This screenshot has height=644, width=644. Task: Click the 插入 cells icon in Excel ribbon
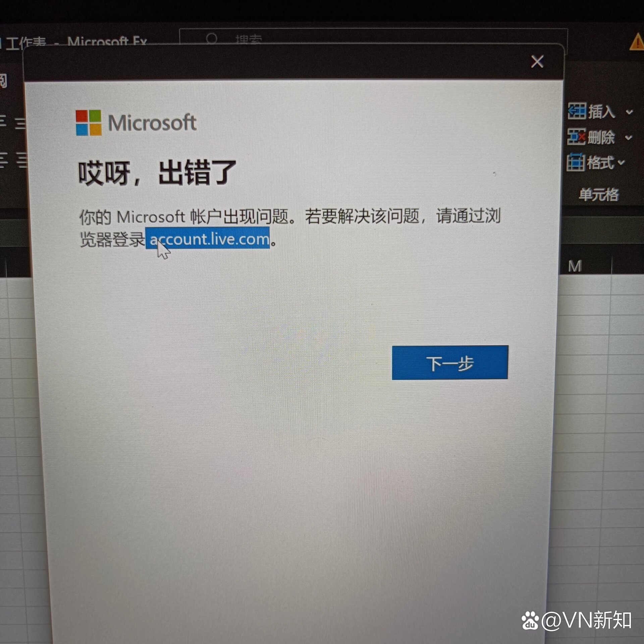[x=577, y=111]
